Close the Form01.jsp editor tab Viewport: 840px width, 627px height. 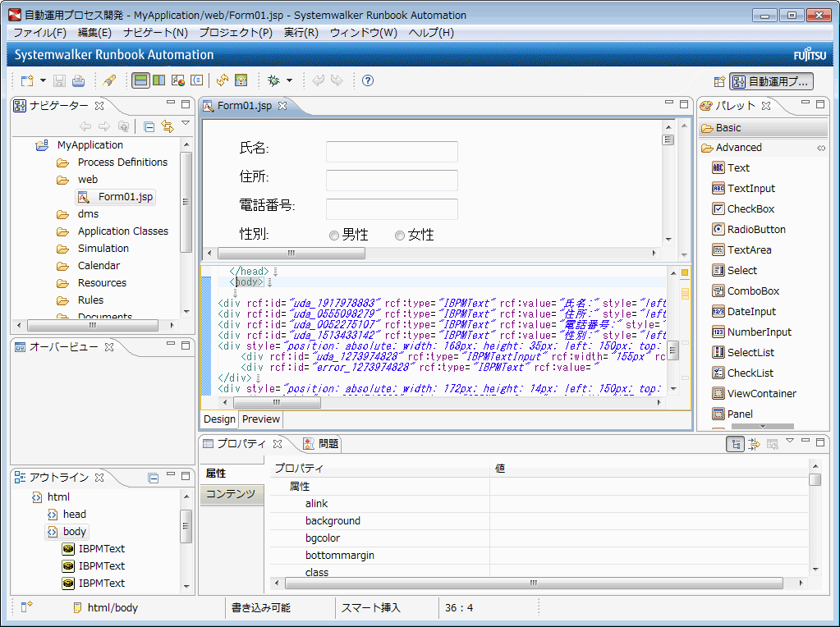(282, 106)
